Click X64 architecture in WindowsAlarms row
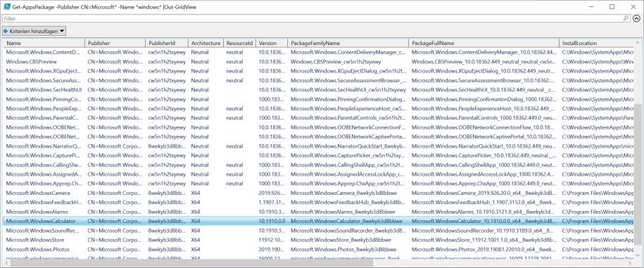Viewport: 644px width, 268px height. tap(196, 212)
